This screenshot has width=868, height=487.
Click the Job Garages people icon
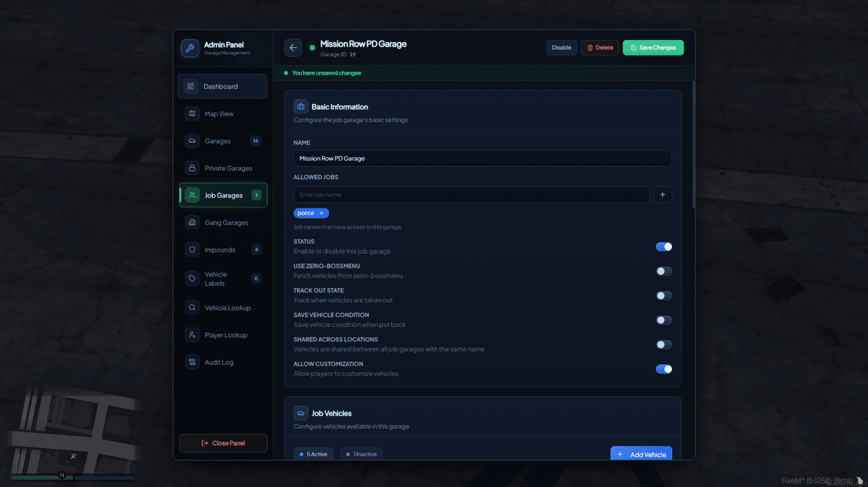192,195
